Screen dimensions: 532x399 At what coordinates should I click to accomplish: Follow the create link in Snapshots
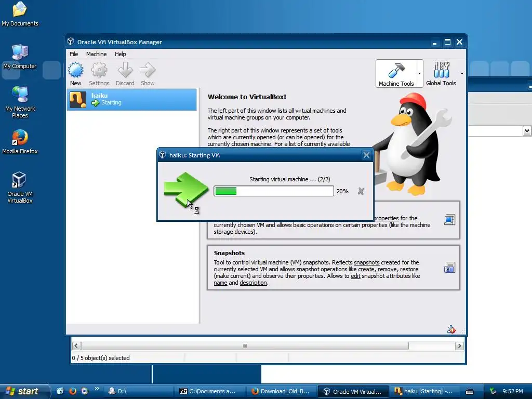point(366,269)
